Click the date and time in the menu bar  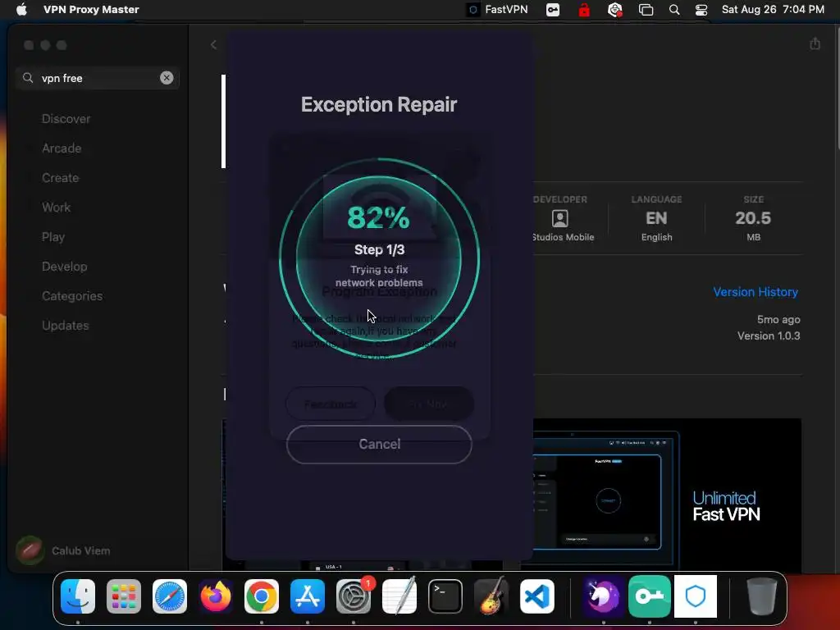pos(773,10)
